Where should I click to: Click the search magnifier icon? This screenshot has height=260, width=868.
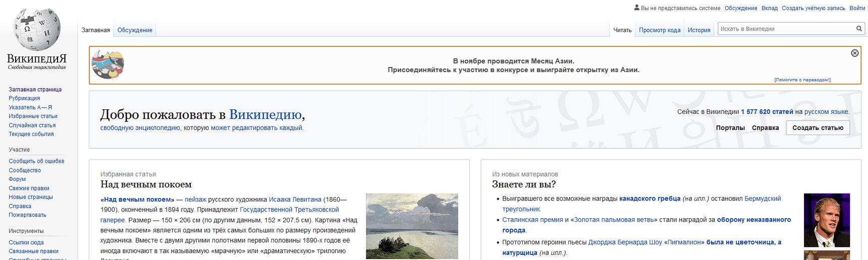click(859, 29)
